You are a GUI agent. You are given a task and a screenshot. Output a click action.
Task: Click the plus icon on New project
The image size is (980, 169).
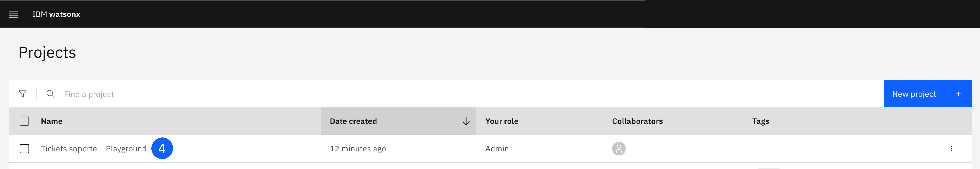click(958, 94)
